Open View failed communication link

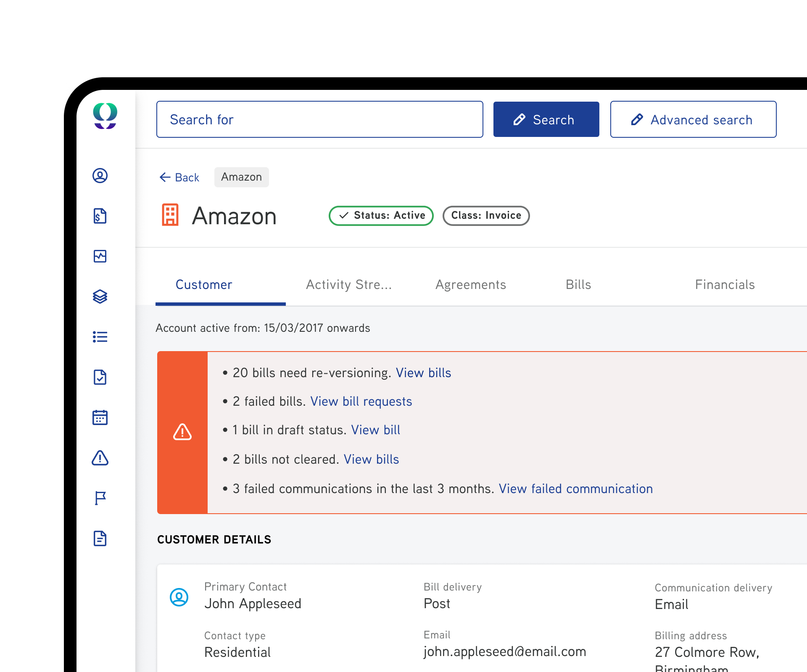576,489
